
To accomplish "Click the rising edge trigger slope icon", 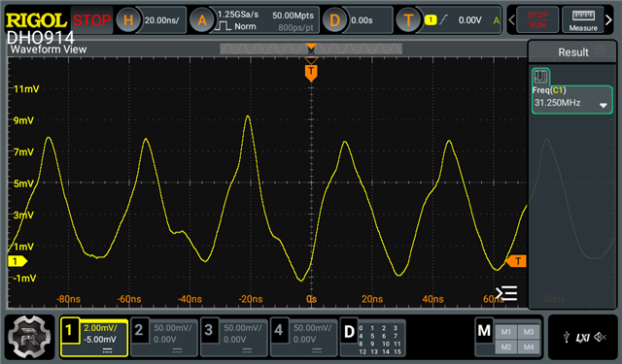I will (x=443, y=19).
